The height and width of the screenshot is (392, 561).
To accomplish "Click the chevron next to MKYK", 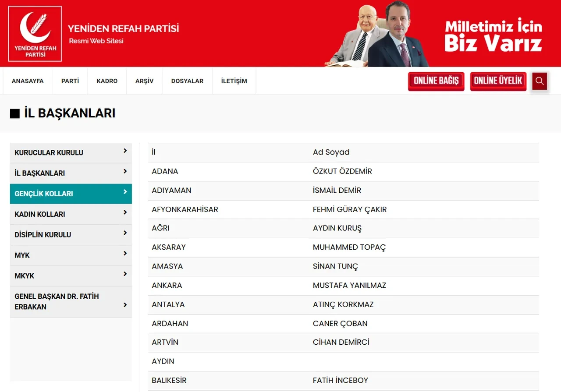I will 125,274.
